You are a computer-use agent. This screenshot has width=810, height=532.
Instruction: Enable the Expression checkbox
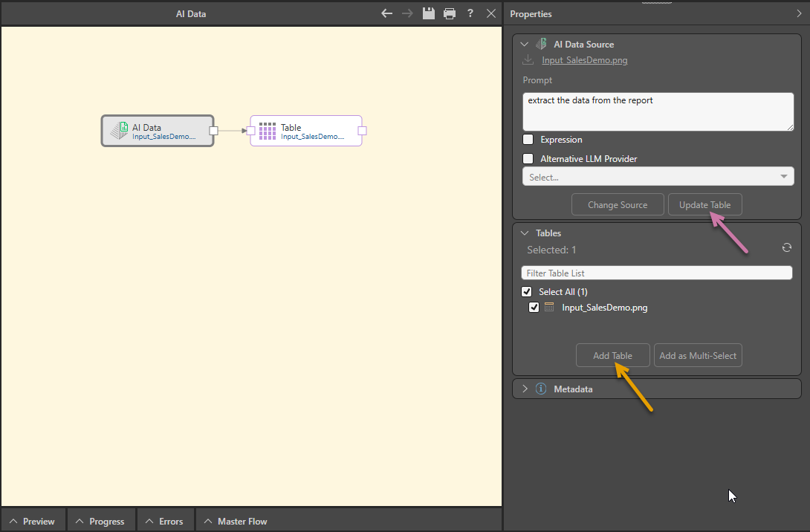(528, 140)
